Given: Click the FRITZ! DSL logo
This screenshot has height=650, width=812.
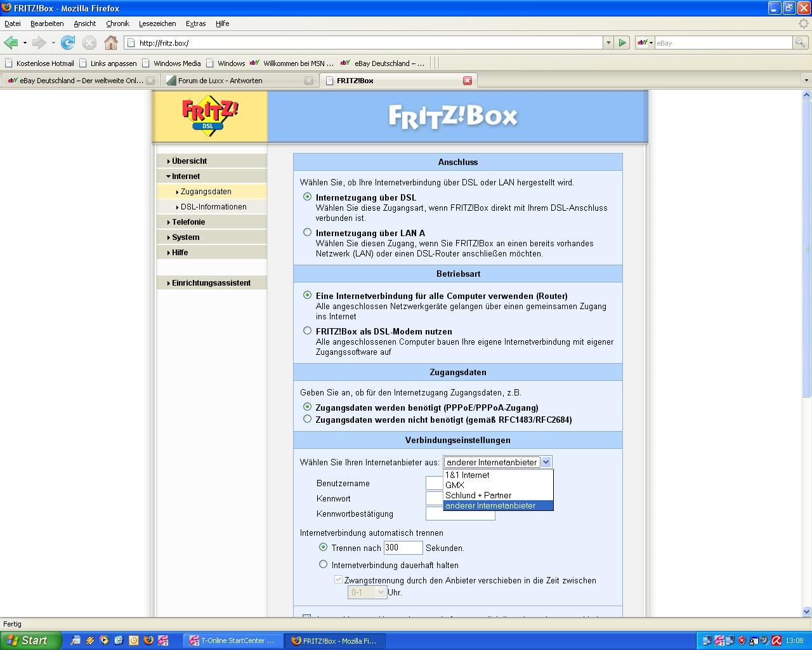Looking at the screenshot, I should (210, 116).
